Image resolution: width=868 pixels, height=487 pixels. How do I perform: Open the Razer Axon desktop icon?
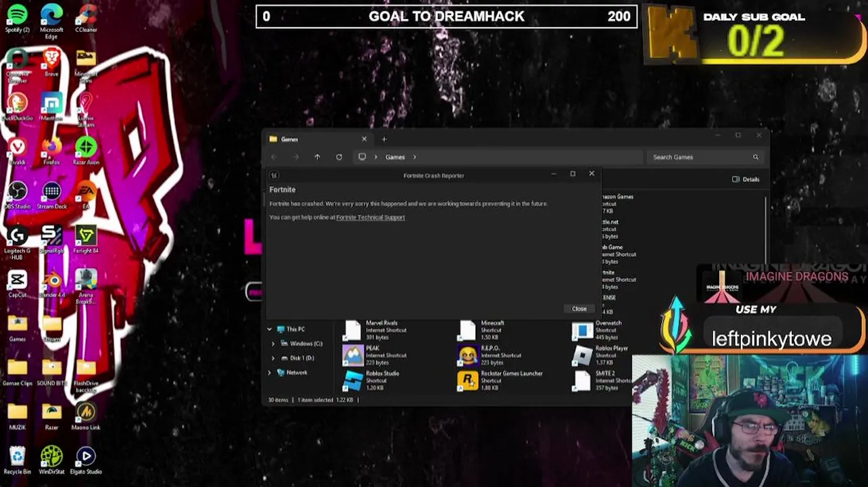point(86,152)
